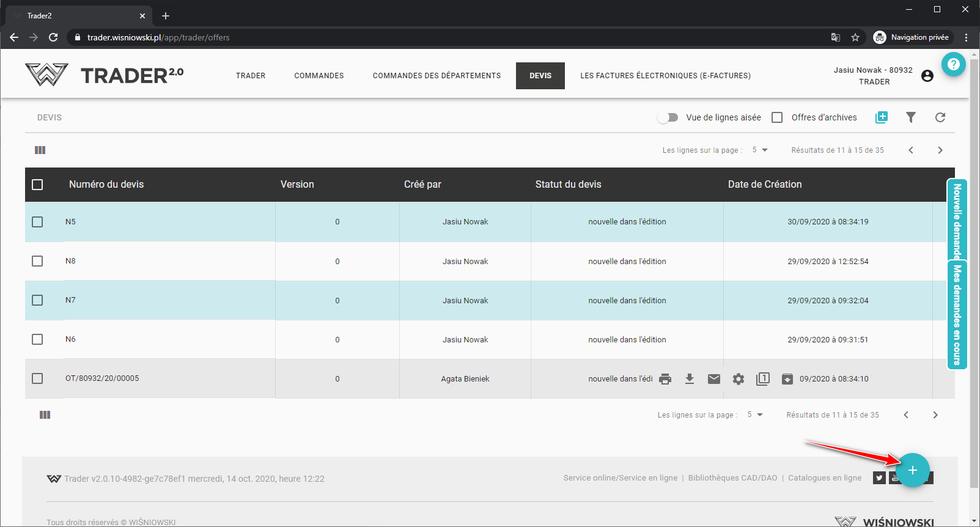The height and width of the screenshot is (527, 980).
Task: Check the 'Offres d'archives' checkbox
Action: (x=777, y=117)
